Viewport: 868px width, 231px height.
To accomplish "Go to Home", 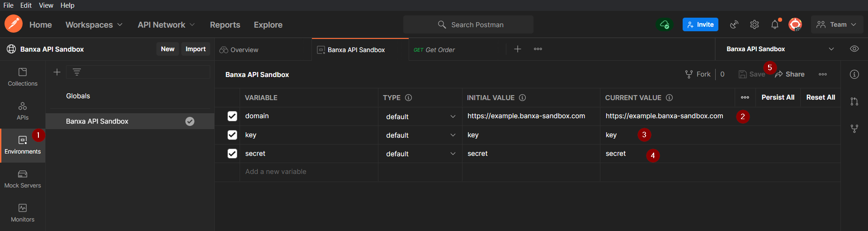I will [x=41, y=25].
